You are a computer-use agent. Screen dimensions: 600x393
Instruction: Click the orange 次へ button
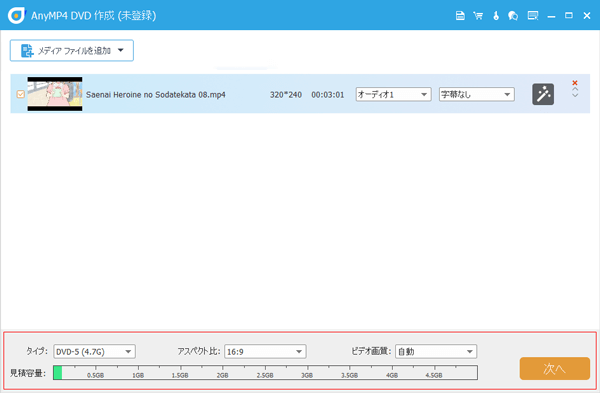click(x=554, y=369)
